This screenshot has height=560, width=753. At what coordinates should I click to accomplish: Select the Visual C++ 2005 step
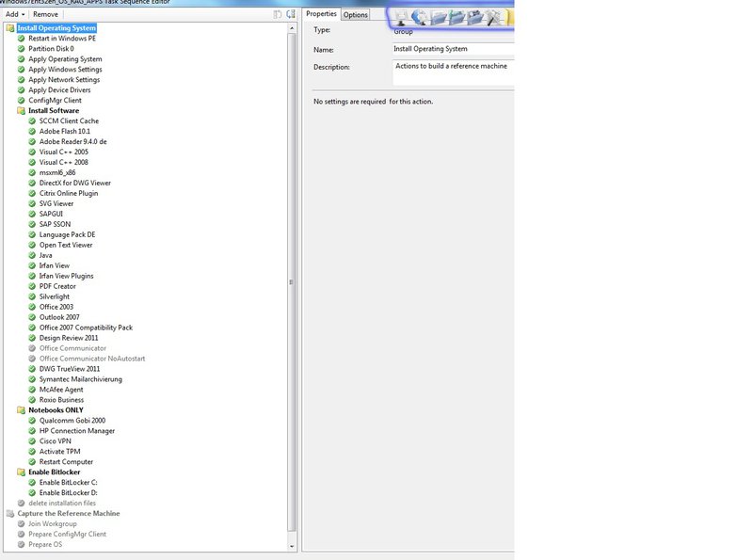point(64,152)
